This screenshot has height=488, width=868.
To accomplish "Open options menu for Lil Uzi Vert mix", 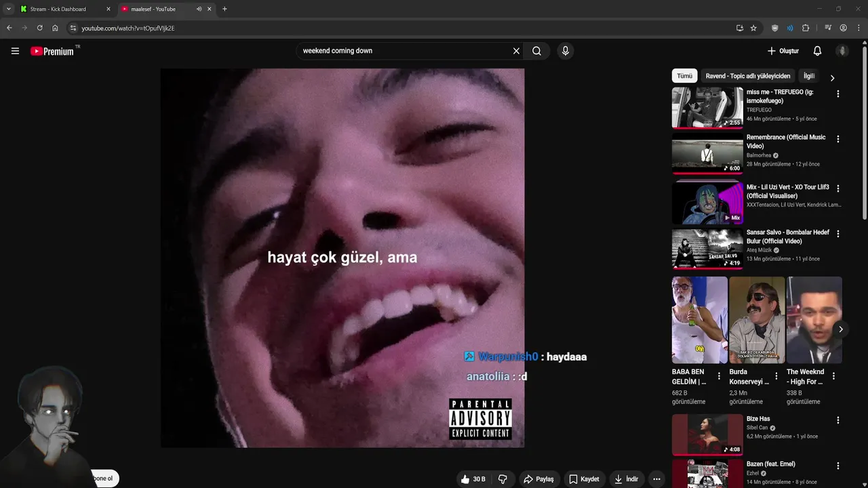I will coord(838,188).
